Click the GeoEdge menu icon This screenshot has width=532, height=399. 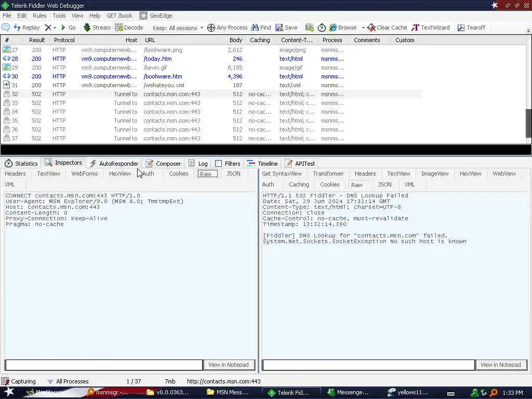click(x=143, y=16)
